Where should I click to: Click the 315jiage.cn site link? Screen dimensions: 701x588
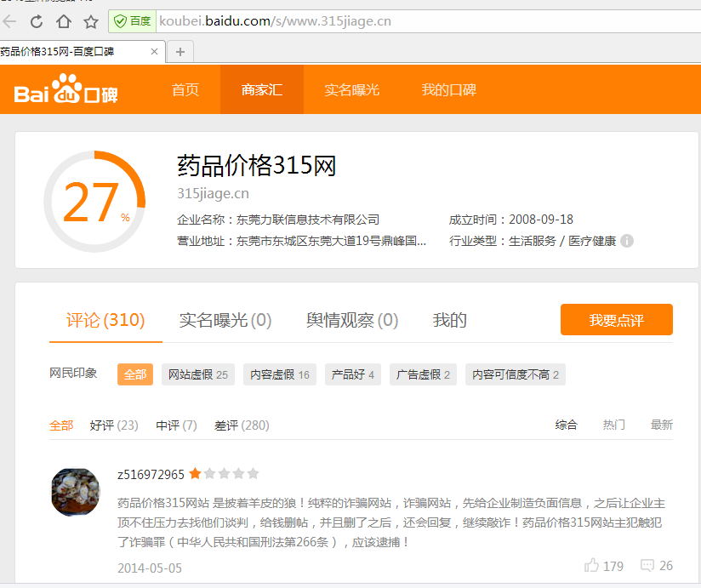213,194
